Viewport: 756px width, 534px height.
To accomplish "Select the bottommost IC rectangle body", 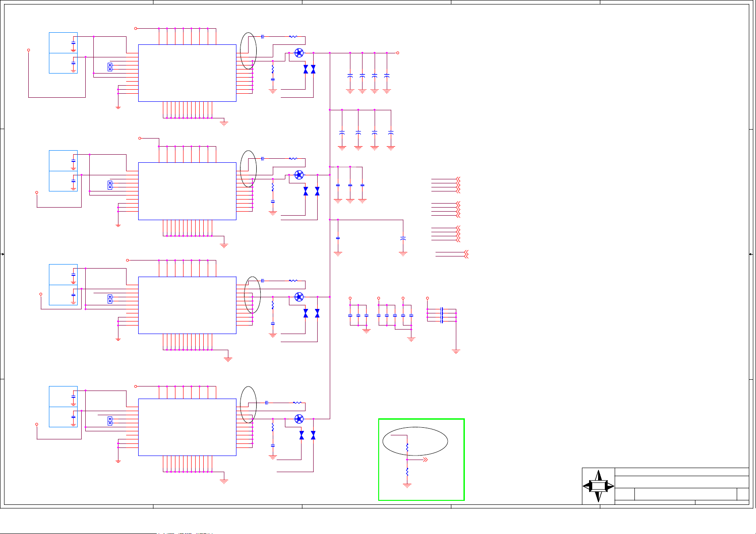I will point(187,427).
